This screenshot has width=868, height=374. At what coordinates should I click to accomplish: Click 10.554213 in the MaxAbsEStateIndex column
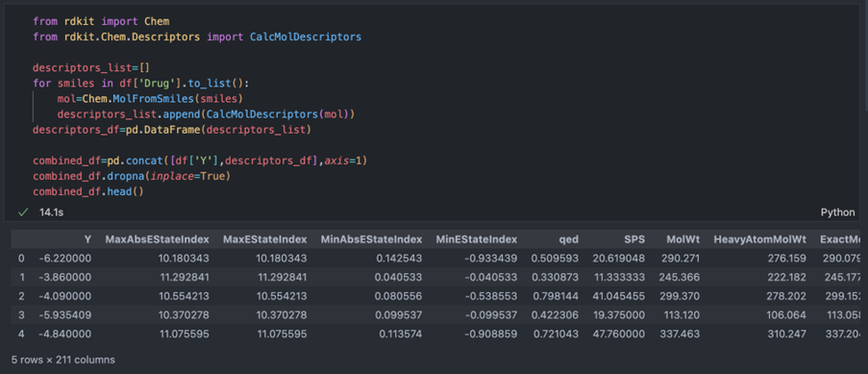tap(185, 296)
